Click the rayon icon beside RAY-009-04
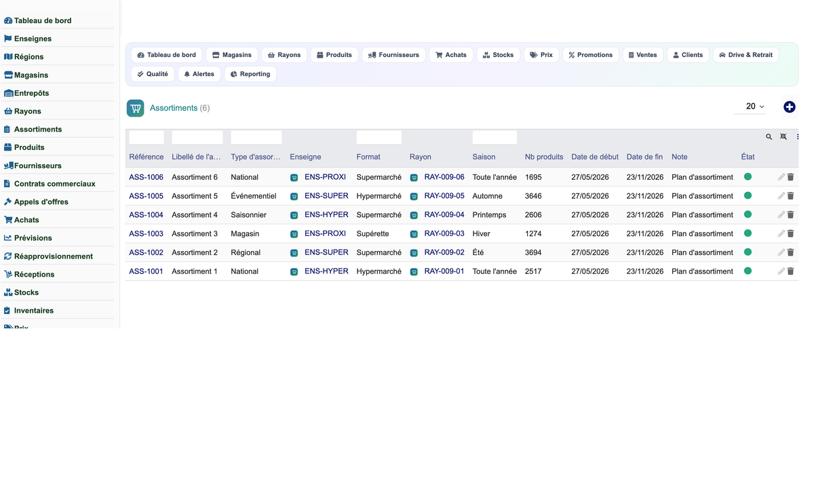Image resolution: width=814 pixels, height=504 pixels. pyautogui.click(x=414, y=216)
